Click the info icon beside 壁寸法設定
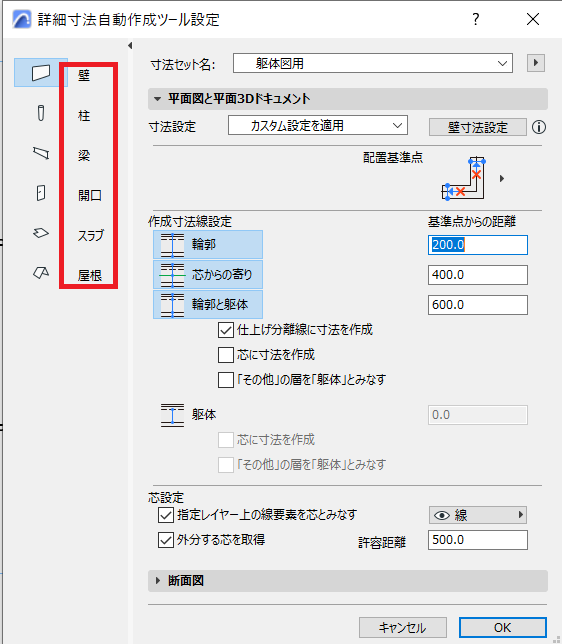The height and width of the screenshot is (644, 562). (539, 127)
